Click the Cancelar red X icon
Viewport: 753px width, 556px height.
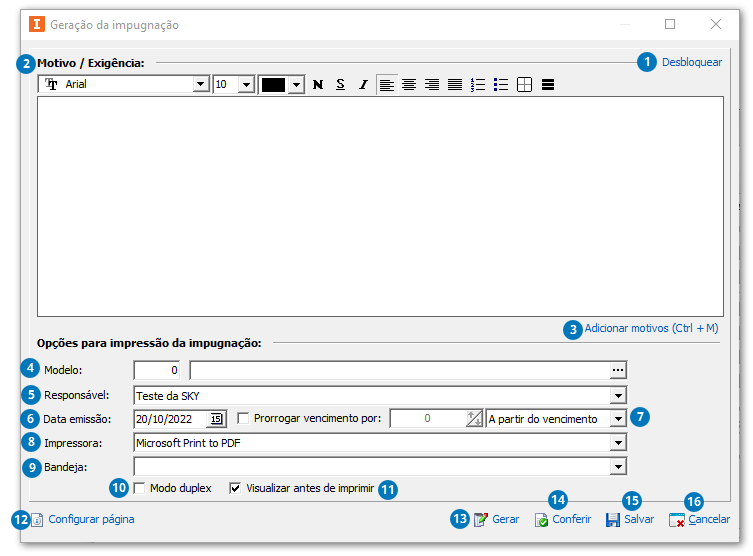coord(677,520)
